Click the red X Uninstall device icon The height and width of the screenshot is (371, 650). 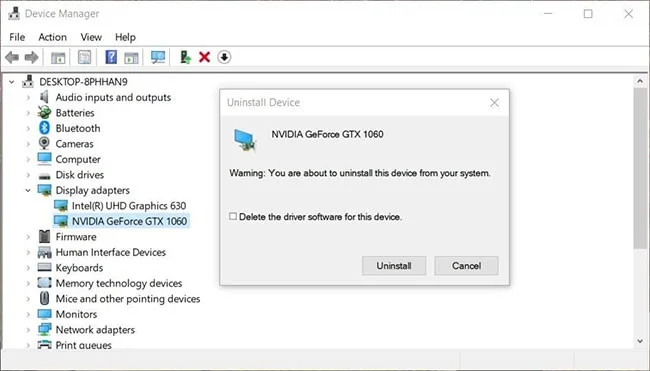click(x=204, y=57)
